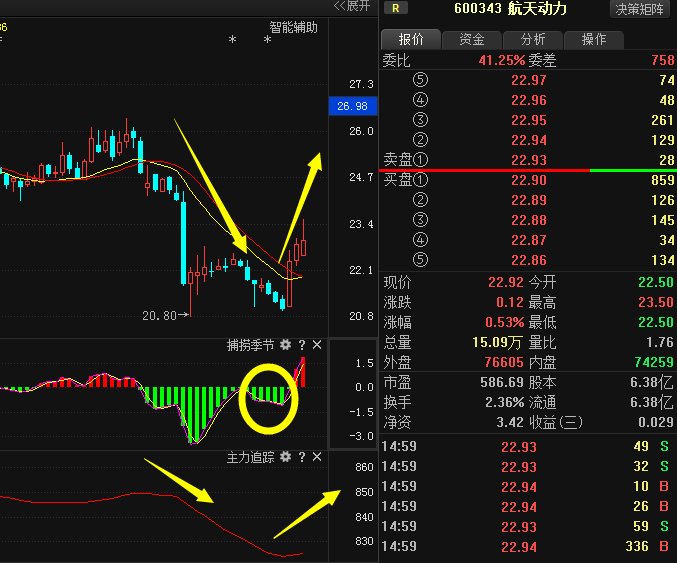Click the 净资 value 3.42

510,422
